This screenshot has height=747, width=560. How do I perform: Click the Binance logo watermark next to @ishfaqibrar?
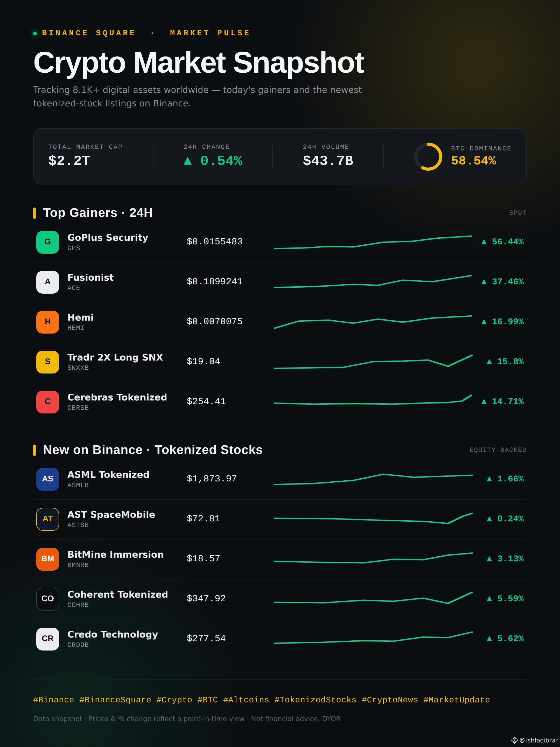pyautogui.click(x=514, y=740)
